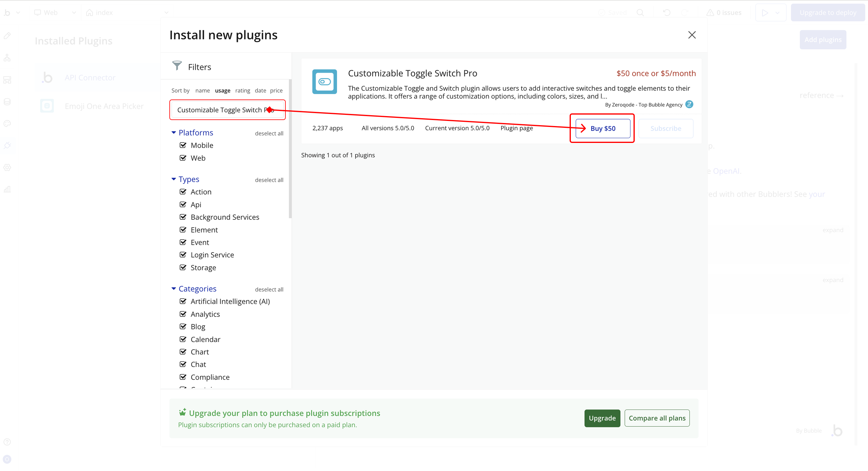Uncheck the Background Services type checkbox
The width and height of the screenshot is (868, 471).
[x=183, y=217]
